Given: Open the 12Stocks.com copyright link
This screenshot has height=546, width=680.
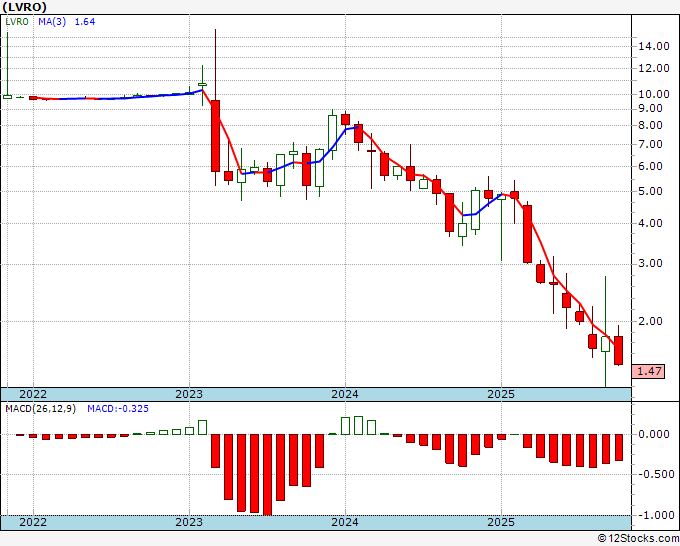Looking at the screenshot, I should (638, 539).
